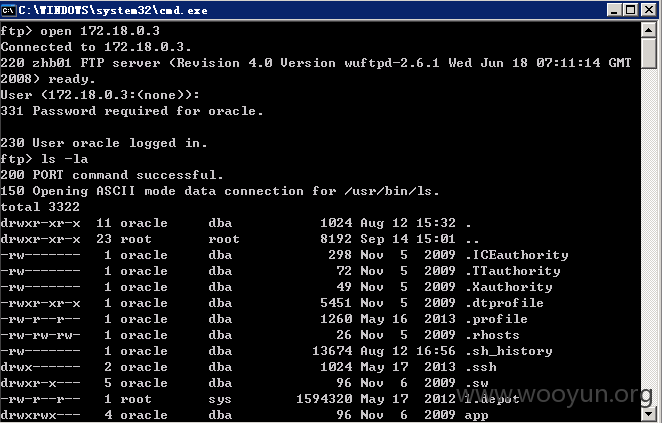Viewport: 662px width, 423px height.
Task: Click the .TTauthority file name
Action: tap(513, 271)
